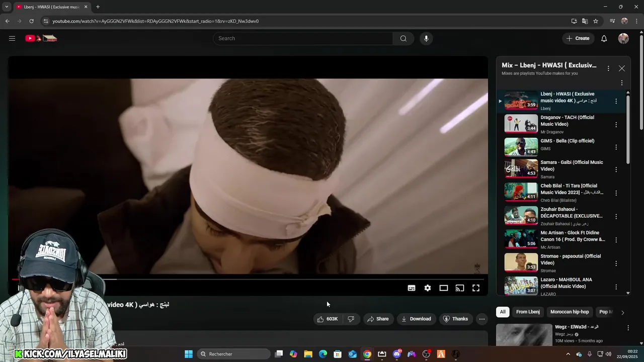Seek on the video progress bar
Image resolution: width=644 pixels, height=362 pixels.
coord(248,279)
